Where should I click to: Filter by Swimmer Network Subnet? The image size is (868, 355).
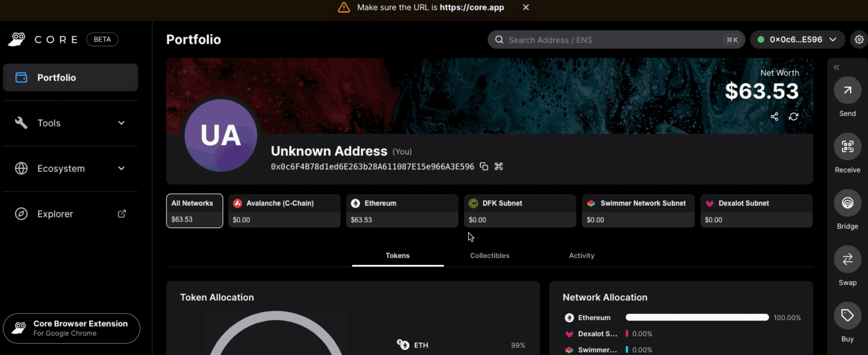coord(638,211)
